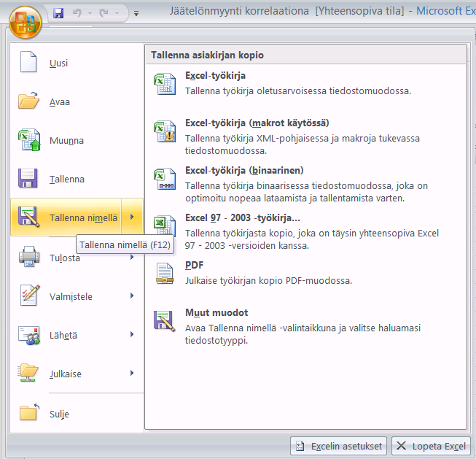
Task: Click 'Julkaise työkirjan kopio PDF-muodossa.' text
Action: coord(269,280)
